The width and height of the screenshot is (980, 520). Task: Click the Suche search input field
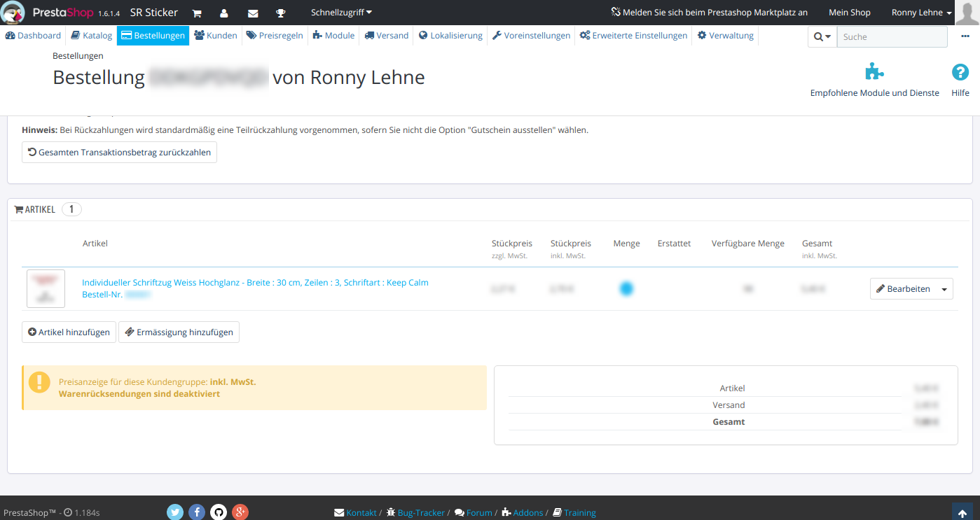pos(892,37)
